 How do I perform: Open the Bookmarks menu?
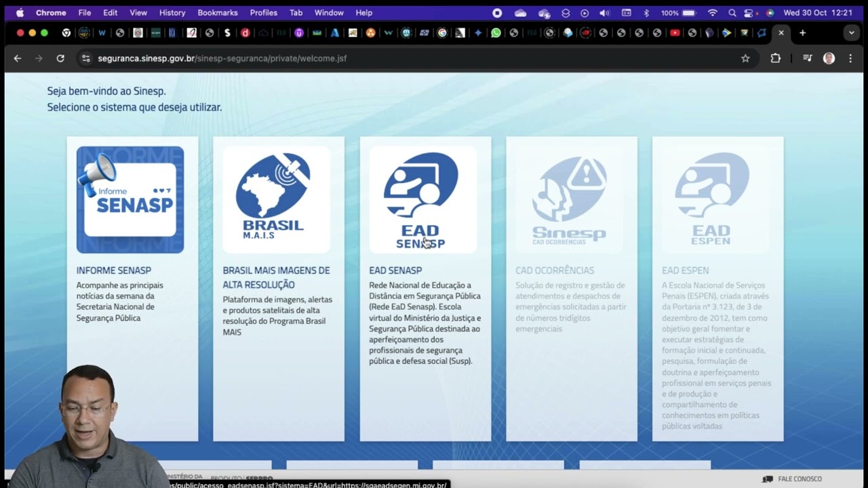(218, 13)
